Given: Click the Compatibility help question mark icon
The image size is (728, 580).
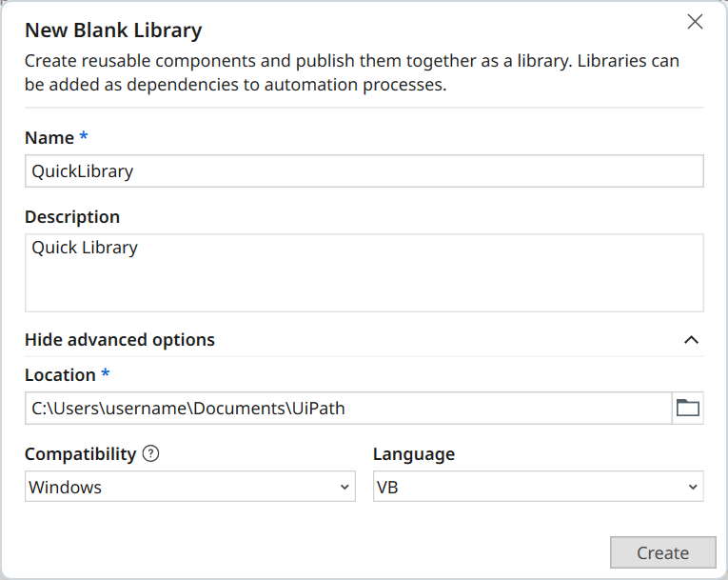Looking at the screenshot, I should [150, 453].
